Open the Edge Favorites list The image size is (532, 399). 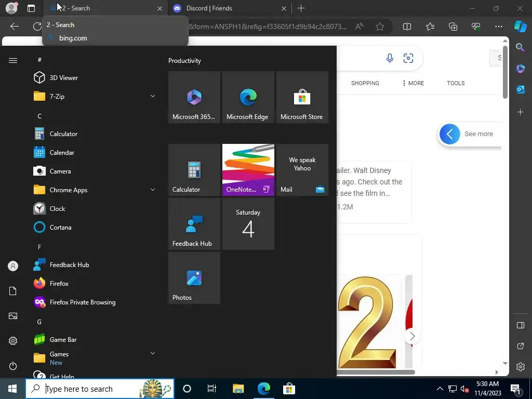click(430, 26)
